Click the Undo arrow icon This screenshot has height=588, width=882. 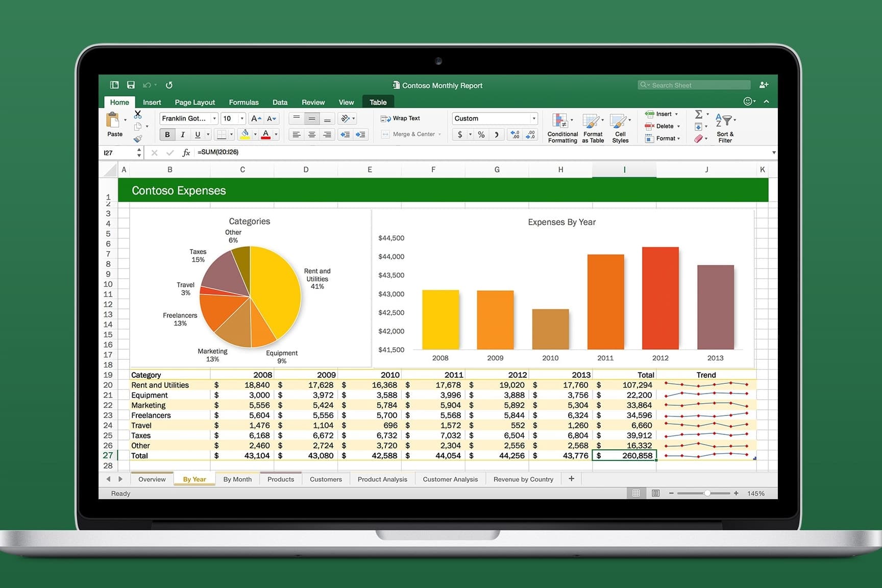click(x=147, y=85)
